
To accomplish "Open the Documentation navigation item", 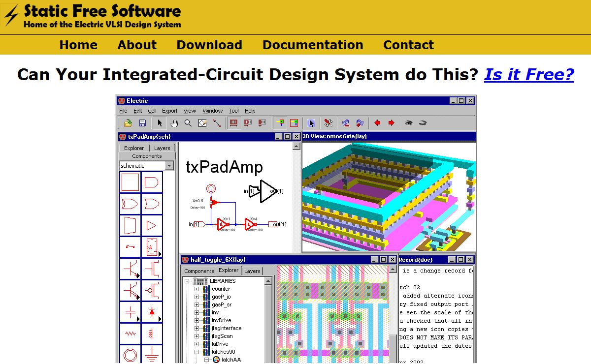I will point(313,45).
